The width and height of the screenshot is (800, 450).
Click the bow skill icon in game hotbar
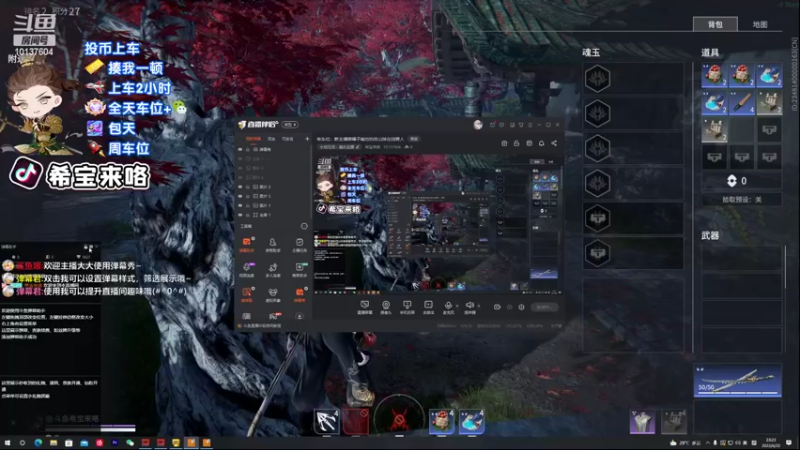tap(327, 421)
